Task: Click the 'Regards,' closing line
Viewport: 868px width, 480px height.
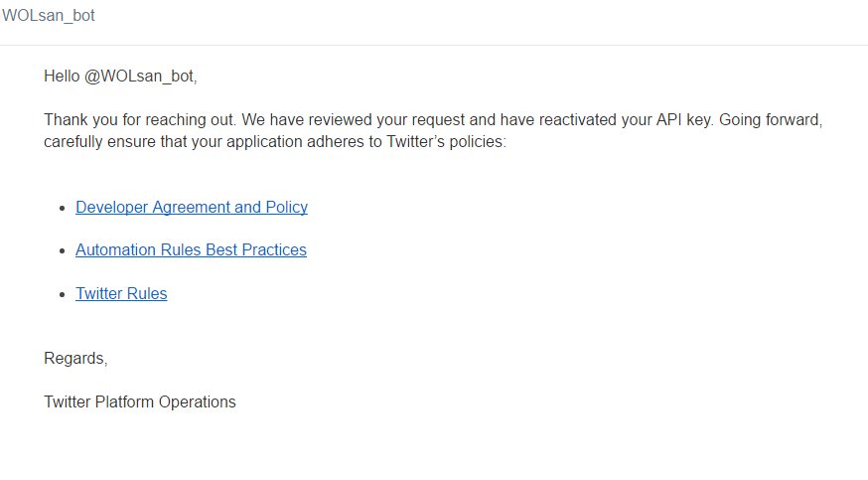Action: click(x=75, y=358)
